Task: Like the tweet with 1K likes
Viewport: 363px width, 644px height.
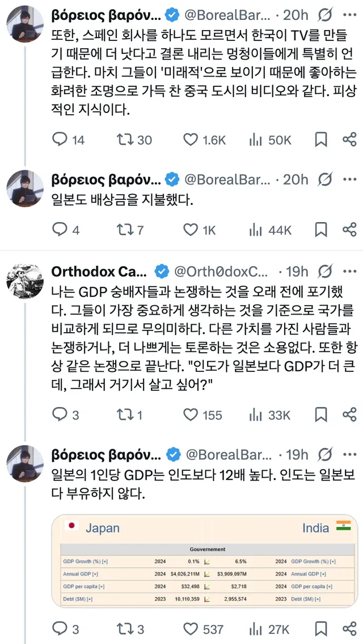Action: tap(191, 229)
